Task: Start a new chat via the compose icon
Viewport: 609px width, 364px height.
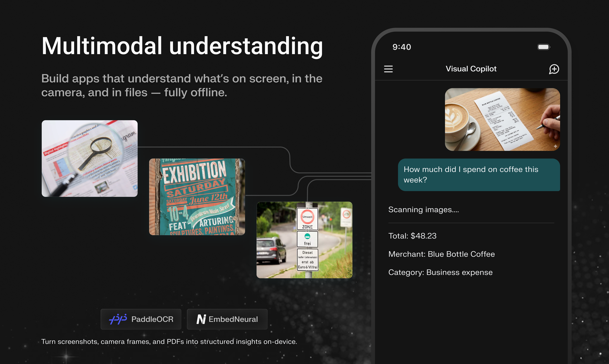Action: [554, 69]
